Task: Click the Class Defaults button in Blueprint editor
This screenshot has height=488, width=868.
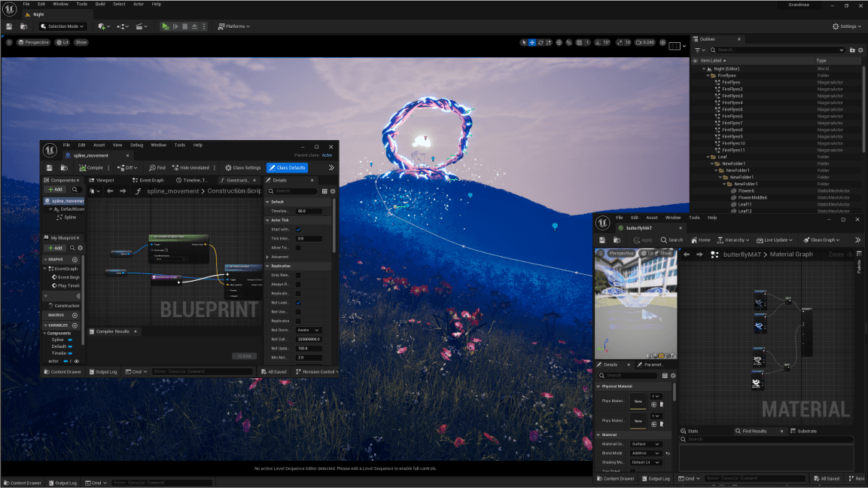Action: point(287,168)
